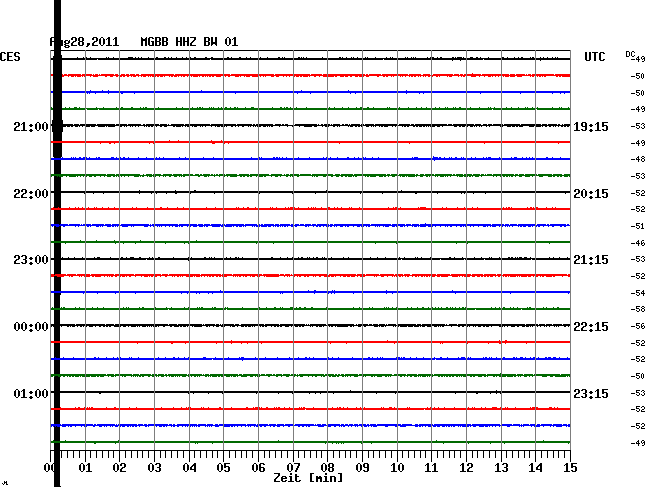Click the 15 minute axis tick label
Image resolution: width=650 pixels, height=494 pixels.
click(x=570, y=467)
